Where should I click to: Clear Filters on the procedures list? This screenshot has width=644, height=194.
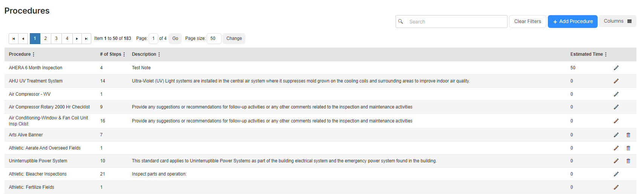click(x=527, y=21)
